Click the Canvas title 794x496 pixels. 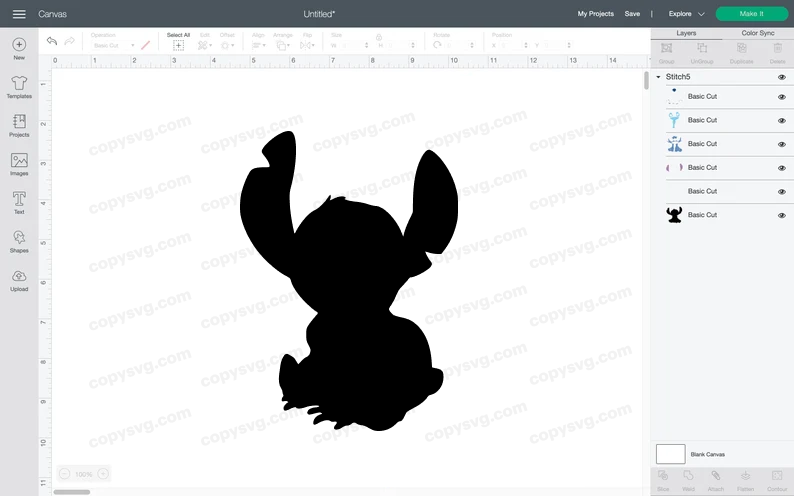[x=53, y=14]
